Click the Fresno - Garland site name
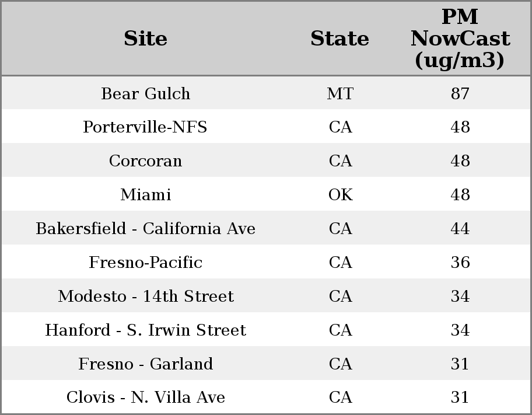This screenshot has height=415, width=532. coord(145,364)
